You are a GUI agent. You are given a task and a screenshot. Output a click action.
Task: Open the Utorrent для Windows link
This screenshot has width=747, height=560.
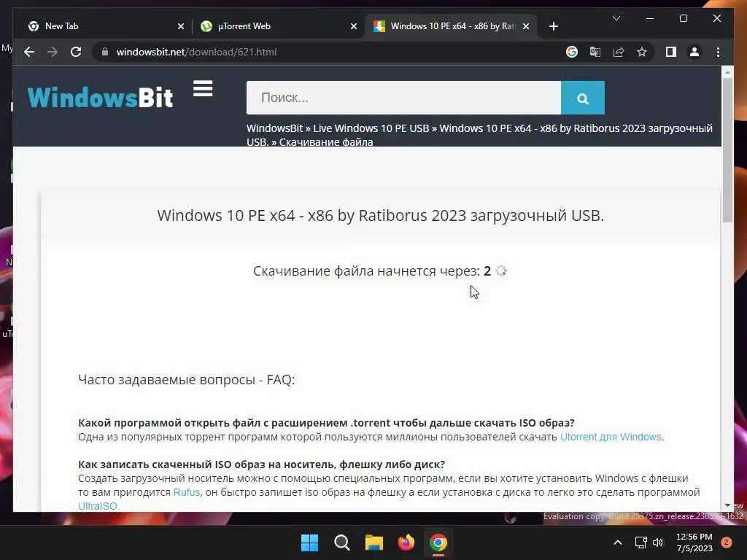click(611, 437)
